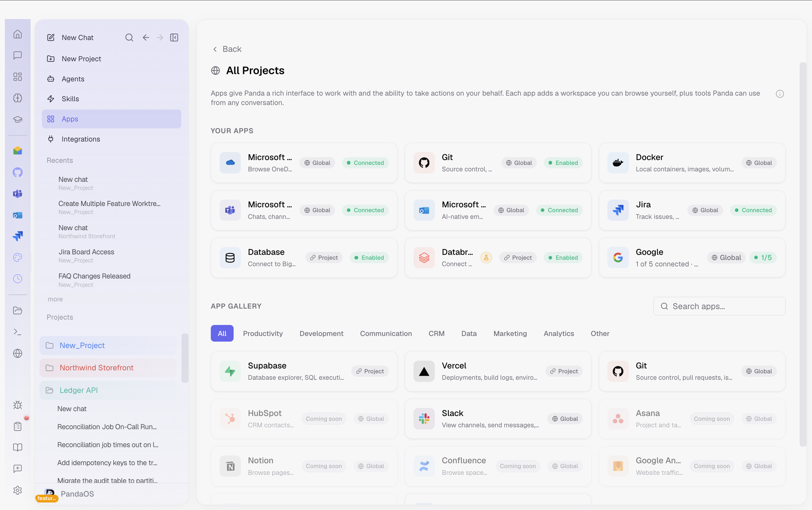This screenshot has width=812, height=510.
Task: Click the info icon beside description
Action: point(780,94)
